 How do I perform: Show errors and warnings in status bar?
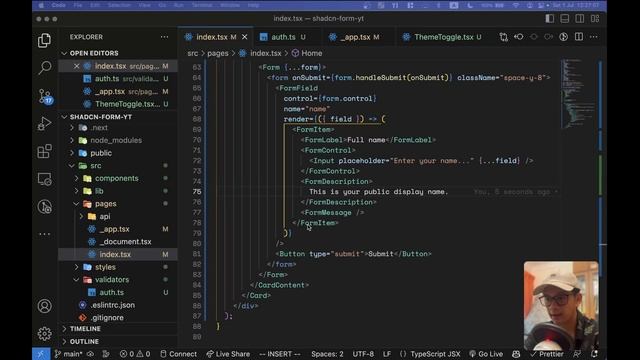[135, 354]
